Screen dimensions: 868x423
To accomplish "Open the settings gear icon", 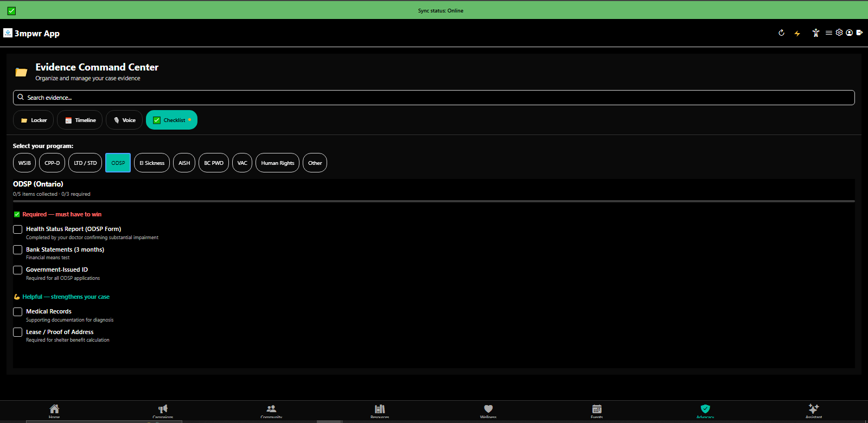I will click(x=839, y=33).
